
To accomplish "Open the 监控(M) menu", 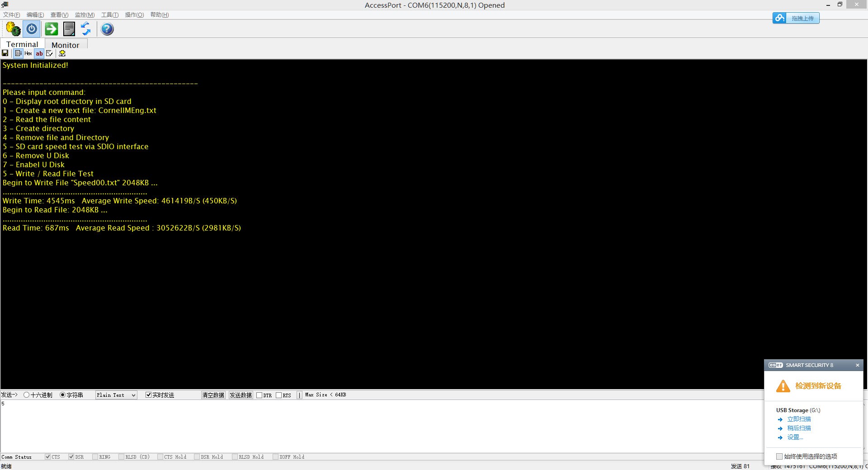I will coord(85,15).
